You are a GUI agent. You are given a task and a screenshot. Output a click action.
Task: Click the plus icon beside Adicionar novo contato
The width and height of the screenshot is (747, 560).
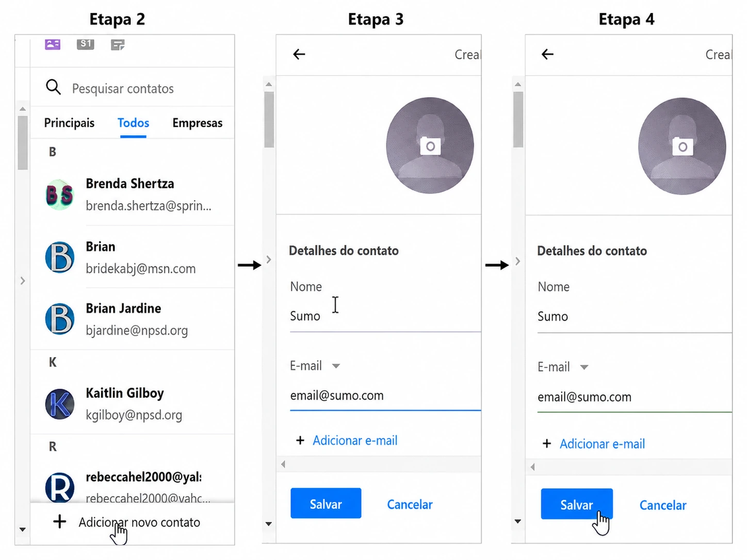[x=60, y=521]
